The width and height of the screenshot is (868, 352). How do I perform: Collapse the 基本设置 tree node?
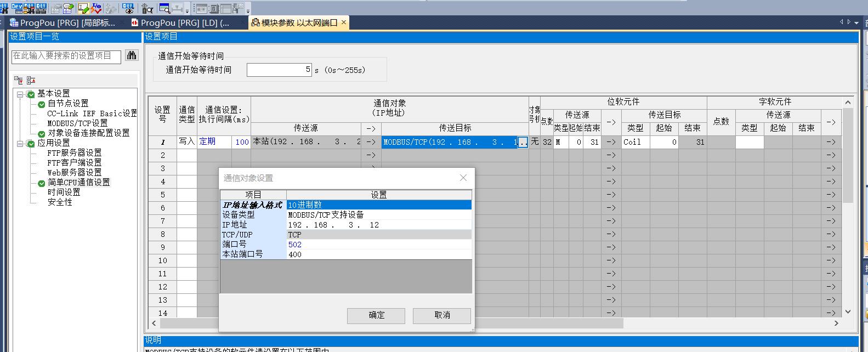(20, 94)
